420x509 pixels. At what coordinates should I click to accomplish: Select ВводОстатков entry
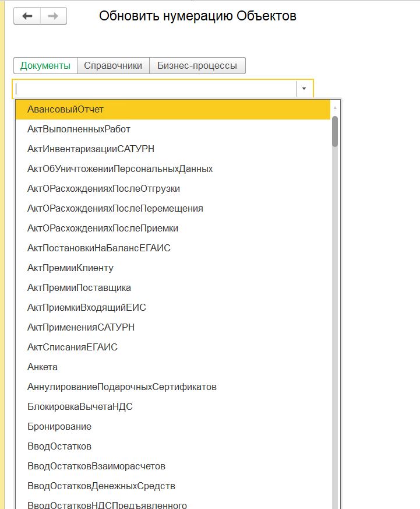click(173, 446)
